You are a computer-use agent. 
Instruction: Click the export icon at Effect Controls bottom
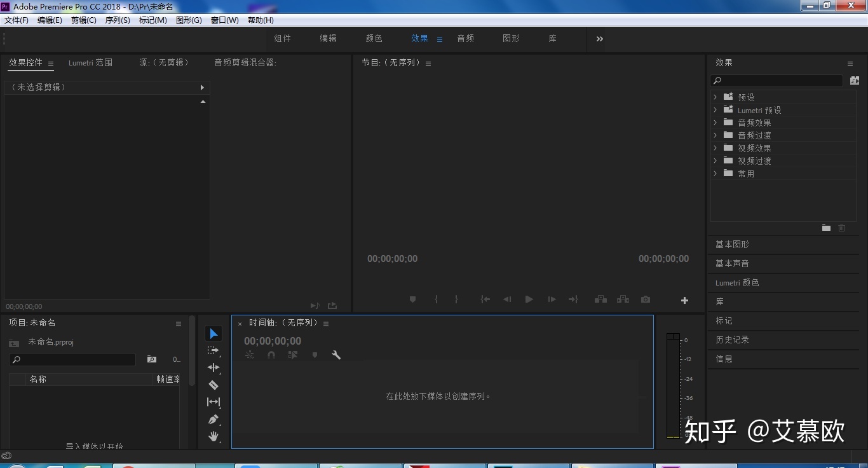click(332, 306)
